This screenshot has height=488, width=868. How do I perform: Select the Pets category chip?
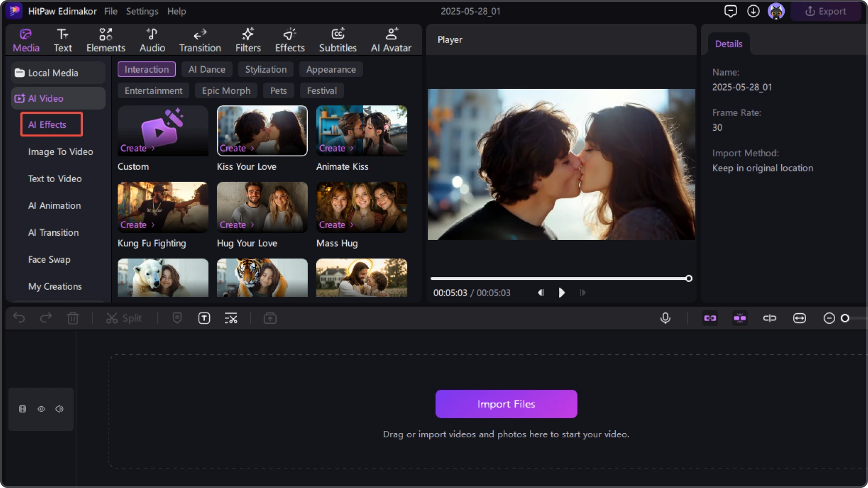click(x=279, y=91)
